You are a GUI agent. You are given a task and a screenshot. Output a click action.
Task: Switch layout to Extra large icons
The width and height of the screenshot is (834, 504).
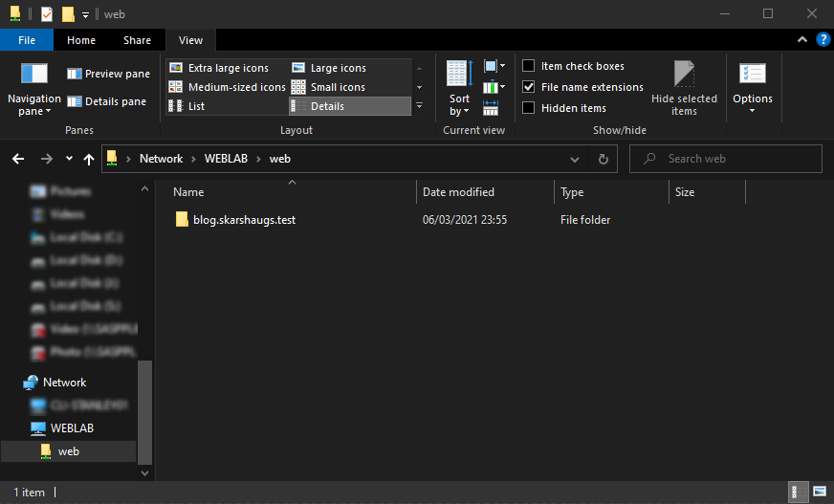click(x=219, y=68)
